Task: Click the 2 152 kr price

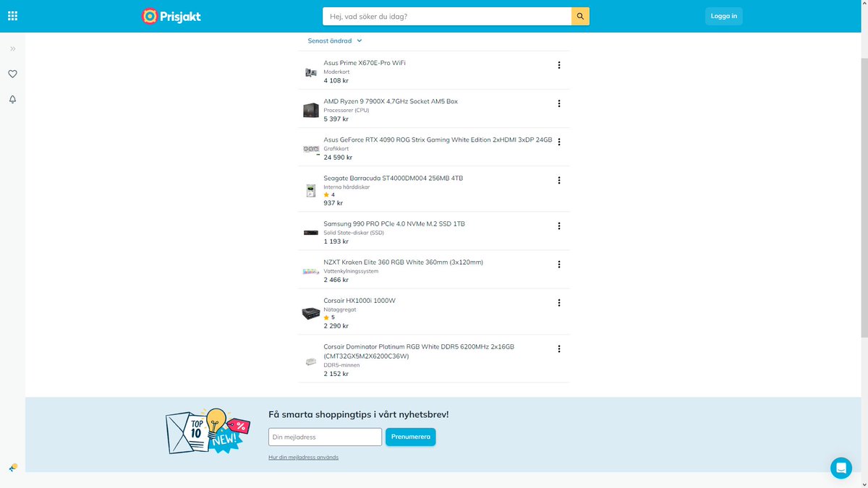Action: [336, 374]
